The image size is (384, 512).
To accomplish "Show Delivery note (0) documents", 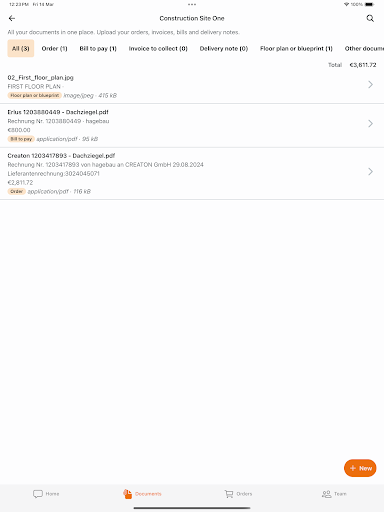I will [x=224, y=48].
